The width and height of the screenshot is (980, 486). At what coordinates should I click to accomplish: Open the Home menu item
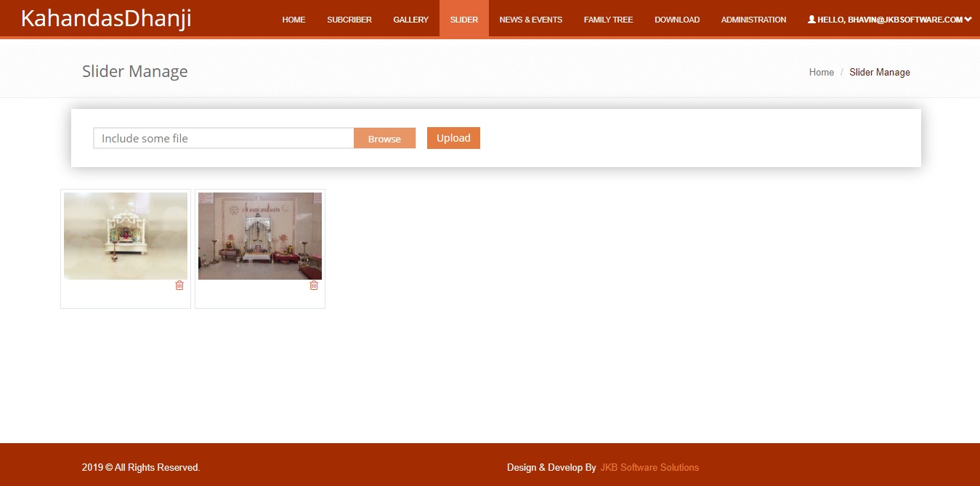point(293,20)
